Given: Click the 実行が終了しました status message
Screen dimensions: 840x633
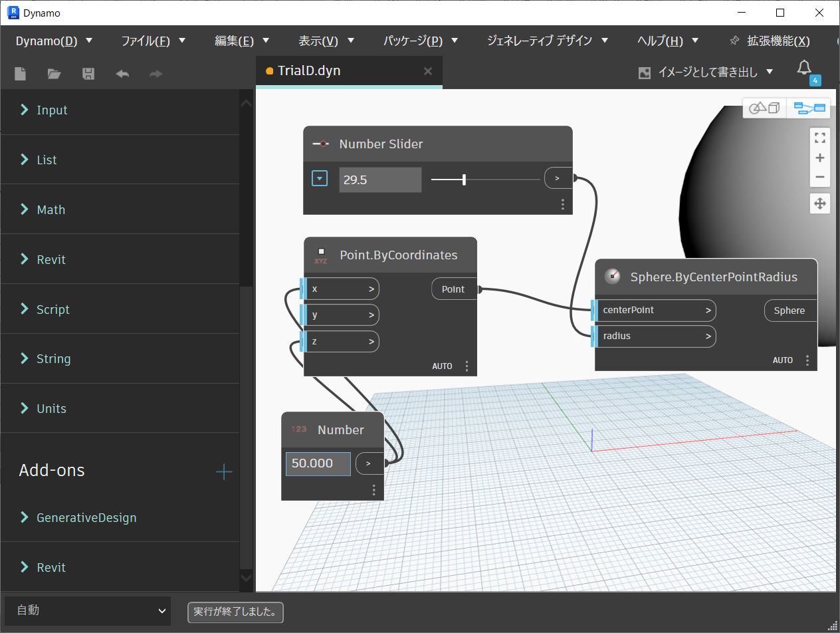Looking at the screenshot, I should (235, 612).
